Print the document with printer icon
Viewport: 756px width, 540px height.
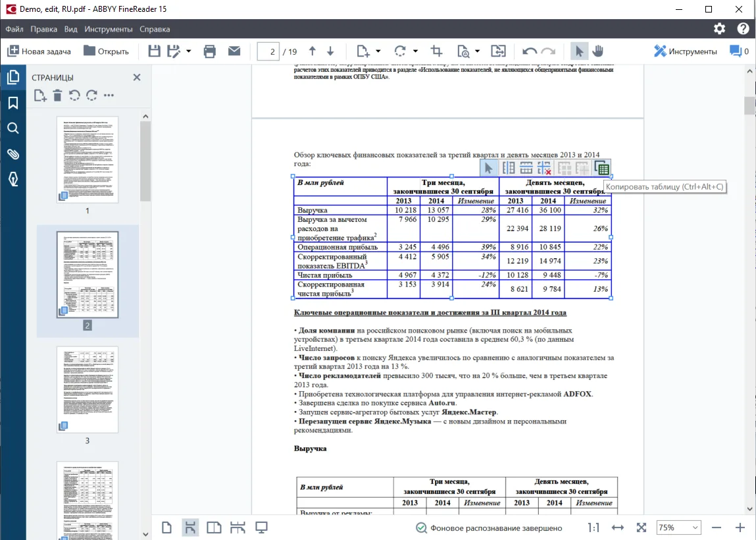(x=210, y=51)
